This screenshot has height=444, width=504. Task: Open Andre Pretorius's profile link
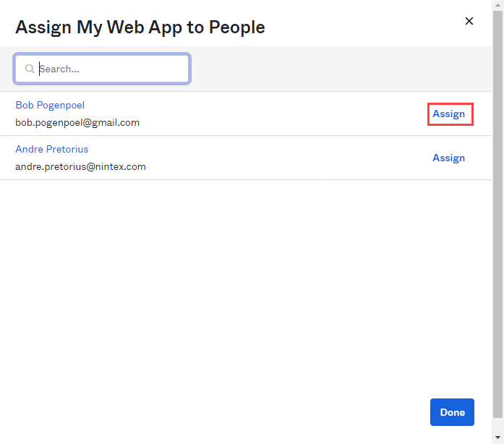click(x=52, y=150)
